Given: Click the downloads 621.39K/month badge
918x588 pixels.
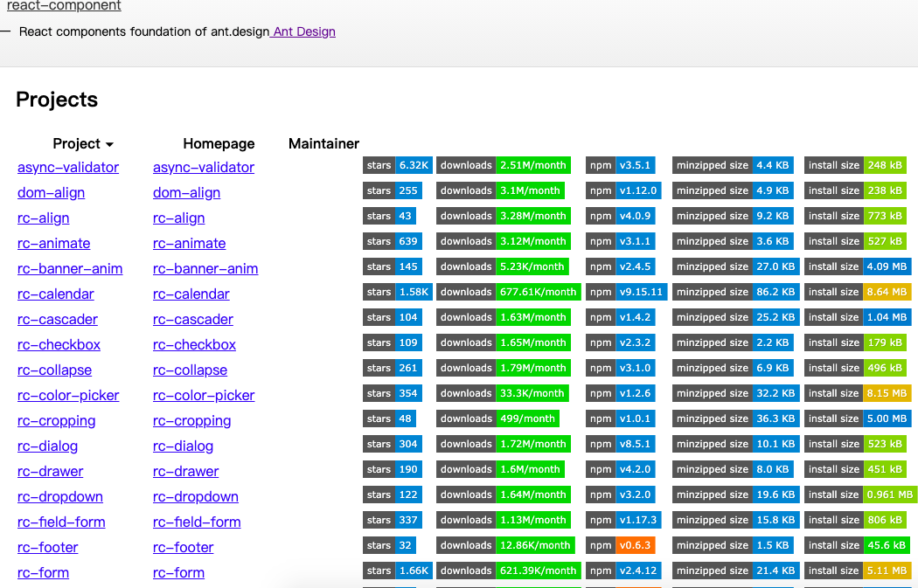Looking at the screenshot, I should tap(508, 571).
